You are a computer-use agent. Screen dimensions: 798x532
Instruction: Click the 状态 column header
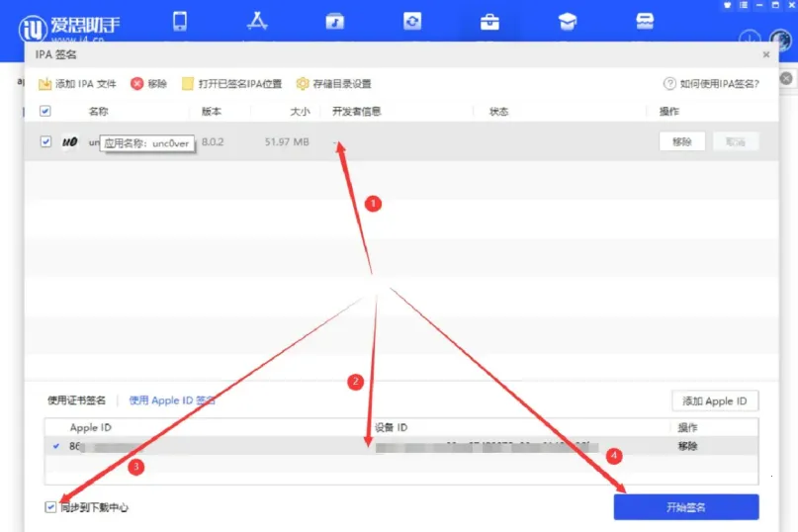click(498, 112)
